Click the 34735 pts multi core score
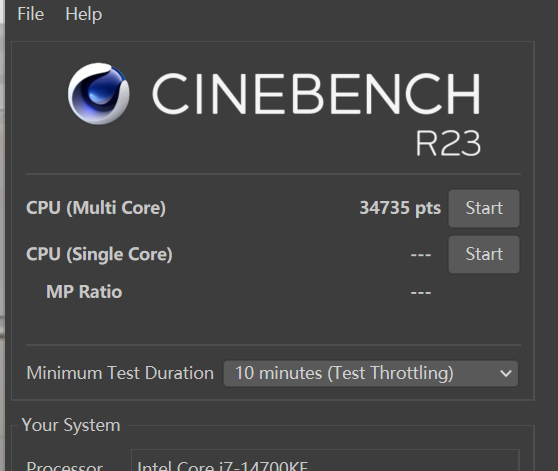Screen dimensions: 558x471 [400, 208]
